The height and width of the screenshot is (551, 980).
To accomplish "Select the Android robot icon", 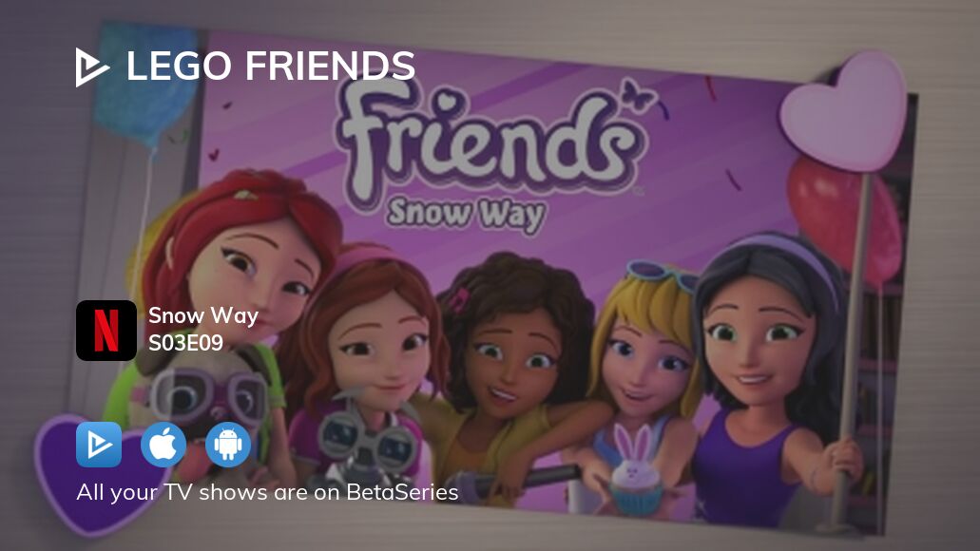I will pos(228,445).
